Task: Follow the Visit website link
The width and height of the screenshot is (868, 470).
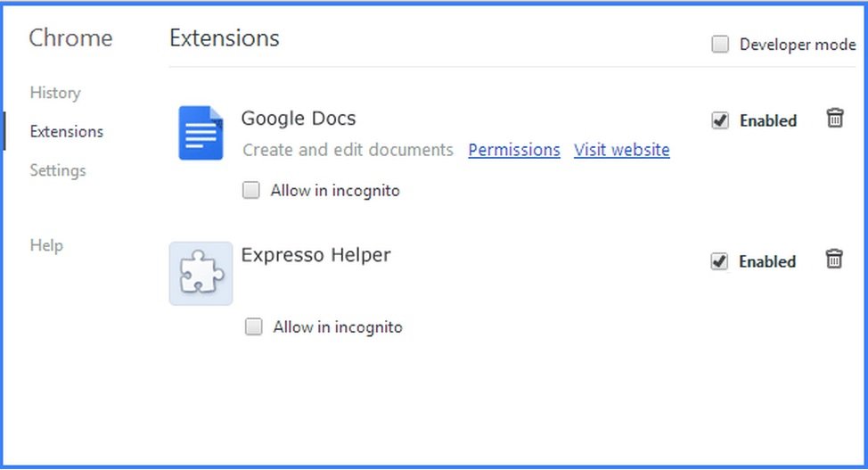Action: click(x=622, y=150)
